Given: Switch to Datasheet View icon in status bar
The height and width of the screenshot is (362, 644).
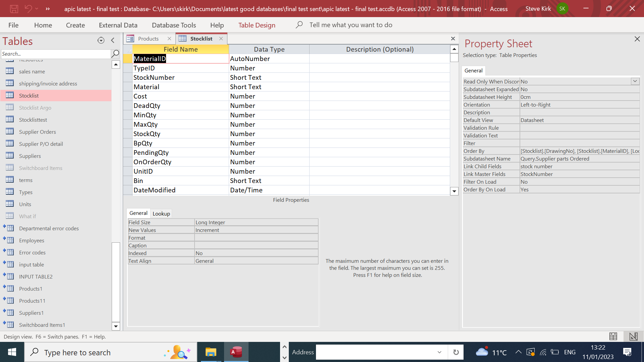Looking at the screenshot, I should click(613, 336).
